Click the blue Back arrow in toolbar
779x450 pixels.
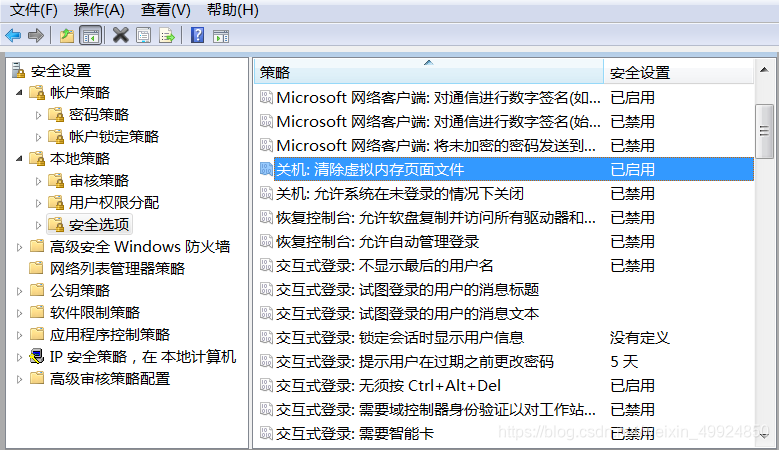pyautogui.click(x=13, y=36)
